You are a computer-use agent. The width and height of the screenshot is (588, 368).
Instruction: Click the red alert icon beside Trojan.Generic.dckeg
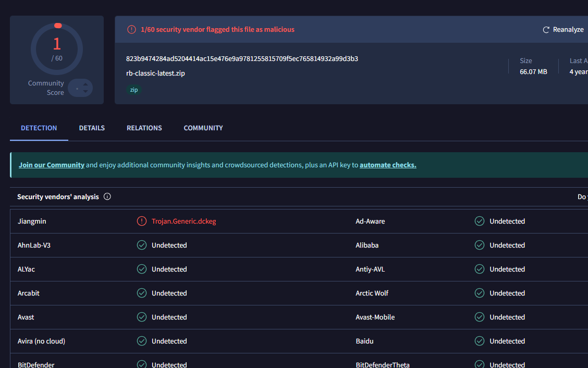tap(142, 221)
